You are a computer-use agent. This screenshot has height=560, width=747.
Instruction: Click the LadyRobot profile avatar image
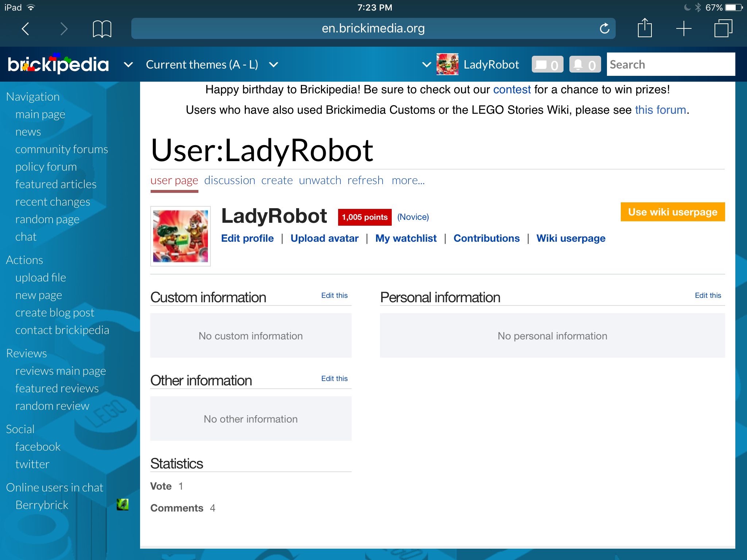(x=181, y=236)
